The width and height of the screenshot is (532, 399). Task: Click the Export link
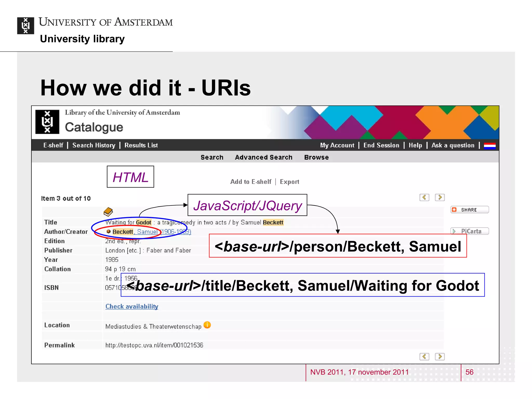click(x=289, y=182)
